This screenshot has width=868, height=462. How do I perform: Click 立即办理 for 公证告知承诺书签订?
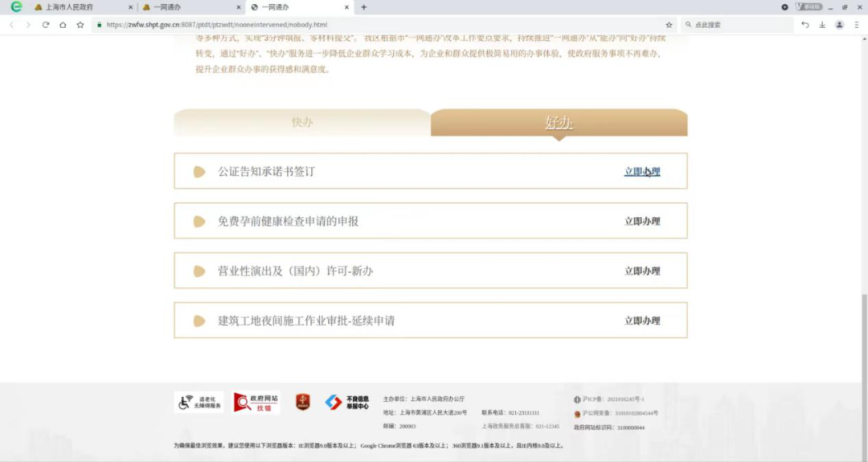coord(641,172)
